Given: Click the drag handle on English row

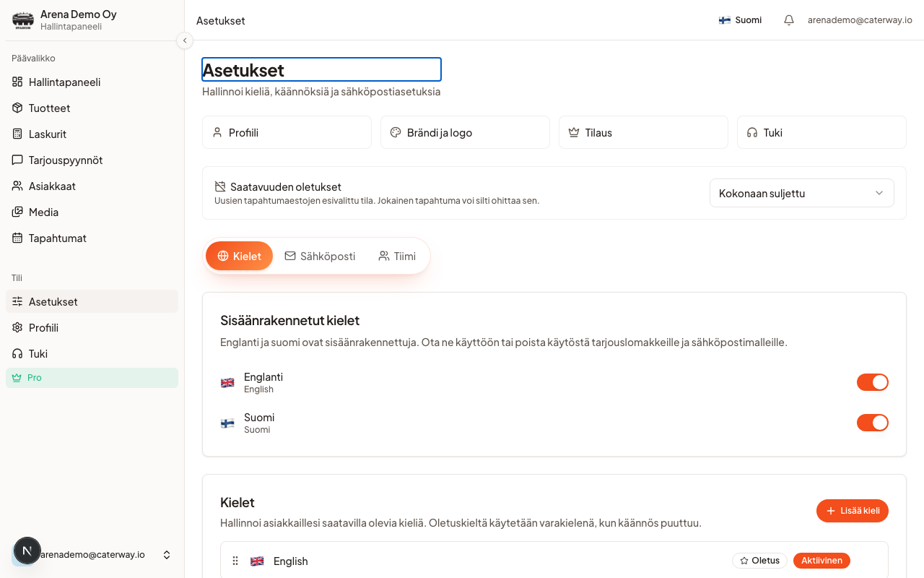Looking at the screenshot, I should (235, 561).
